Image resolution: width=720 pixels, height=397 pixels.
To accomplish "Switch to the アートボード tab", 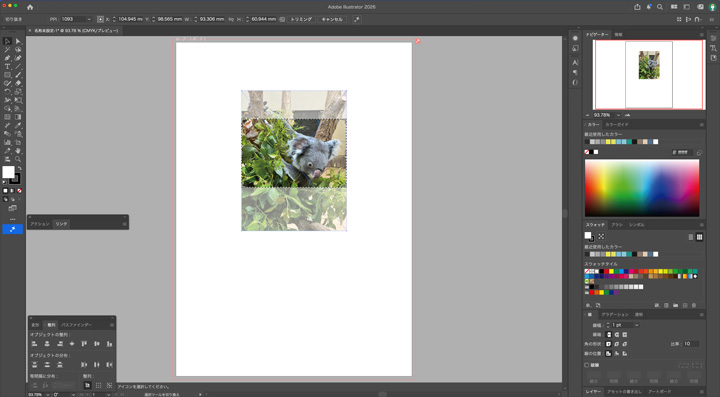I will 659,392.
